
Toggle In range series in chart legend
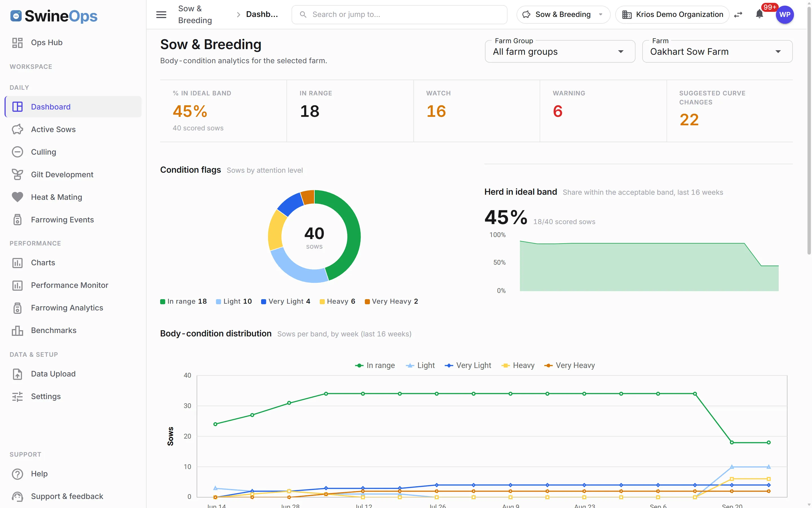click(375, 365)
